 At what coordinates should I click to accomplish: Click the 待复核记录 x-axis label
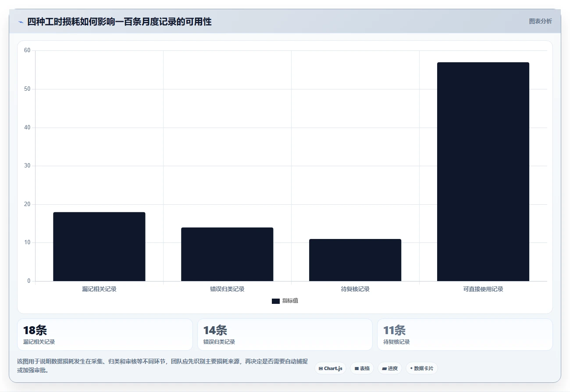coord(355,289)
